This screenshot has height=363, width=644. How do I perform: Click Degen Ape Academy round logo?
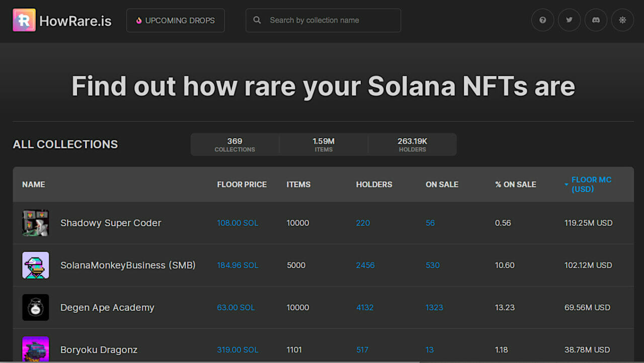[36, 307]
